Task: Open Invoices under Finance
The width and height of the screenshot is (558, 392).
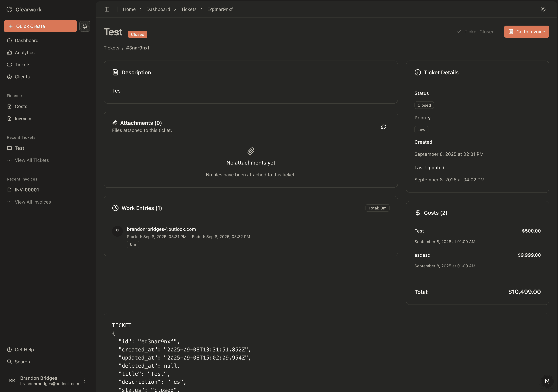Action: [x=23, y=119]
